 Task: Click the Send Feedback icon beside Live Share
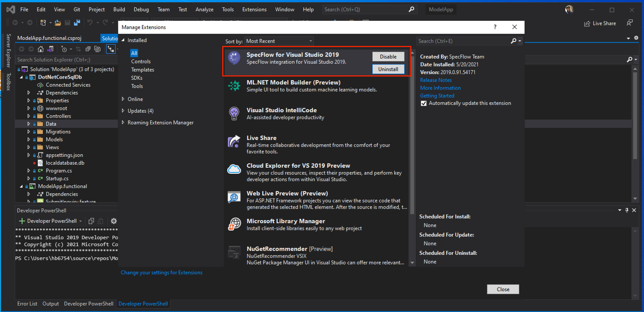coord(630,23)
